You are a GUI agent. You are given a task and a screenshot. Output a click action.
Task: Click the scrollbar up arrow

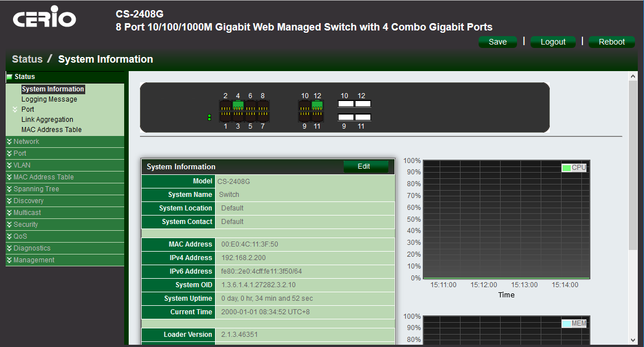(x=633, y=76)
